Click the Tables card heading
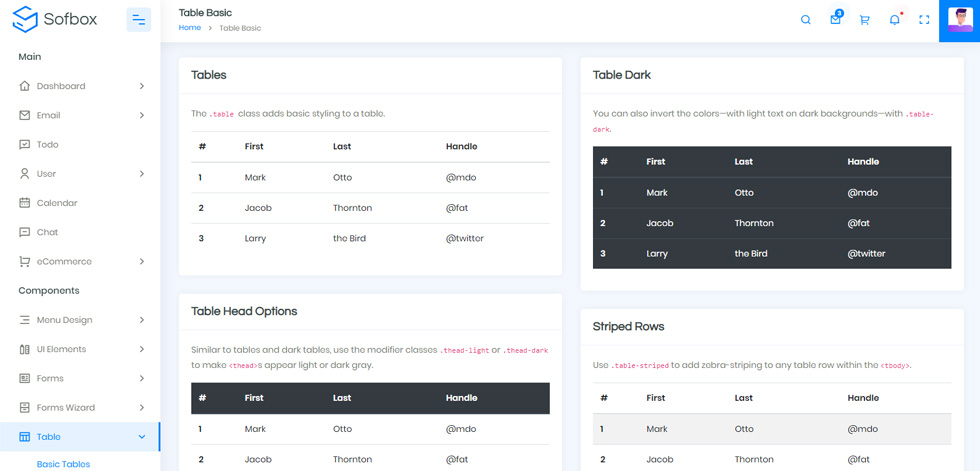This screenshot has height=471, width=980. point(209,75)
